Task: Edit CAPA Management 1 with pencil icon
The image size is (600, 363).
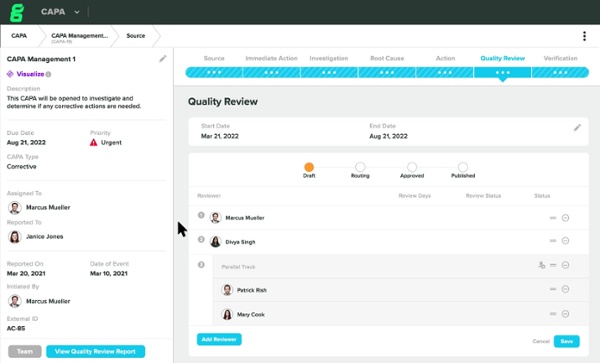Action: click(163, 59)
